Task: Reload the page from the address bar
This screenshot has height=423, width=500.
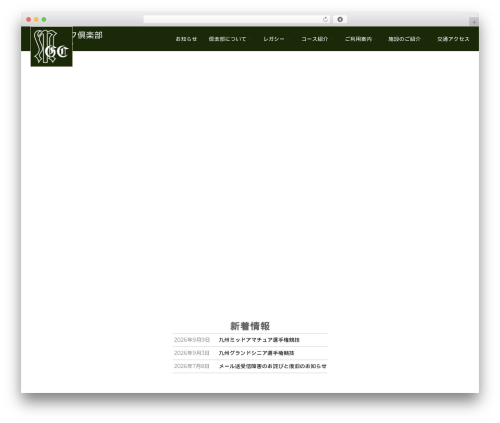Action: [325, 20]
